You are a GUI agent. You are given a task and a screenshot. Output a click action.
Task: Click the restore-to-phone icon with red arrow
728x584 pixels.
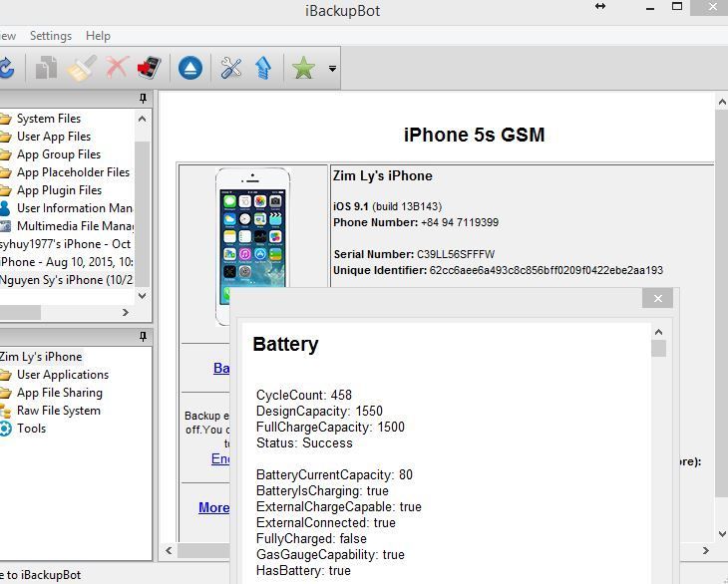(x=150, y=68)
